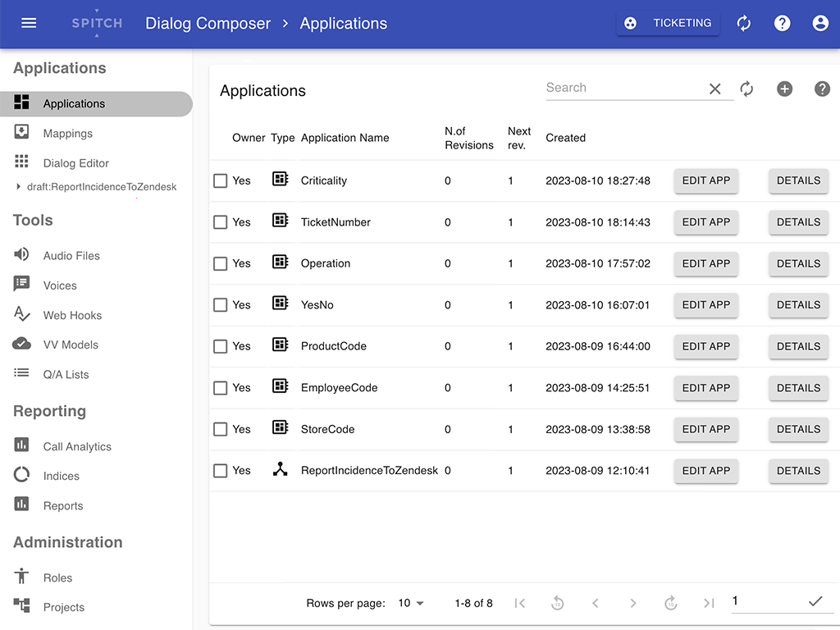Add a new application with plus icon
Screen dimensions: 840x630
pyautogui.click(x=784, y=89)
